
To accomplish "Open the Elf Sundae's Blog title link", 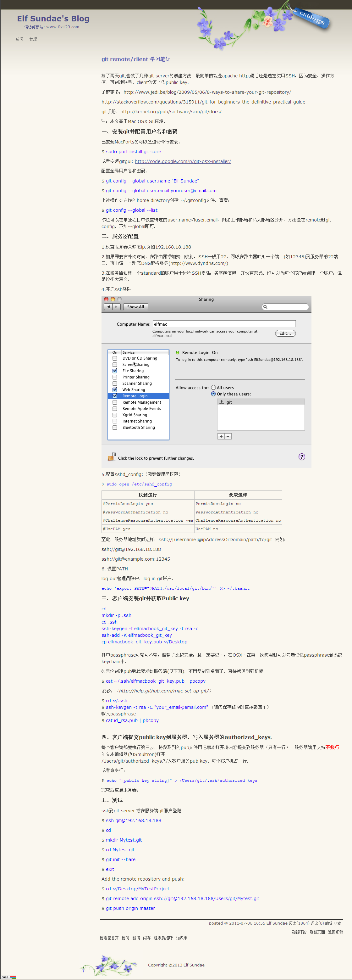I will click(x=53, y=19).
